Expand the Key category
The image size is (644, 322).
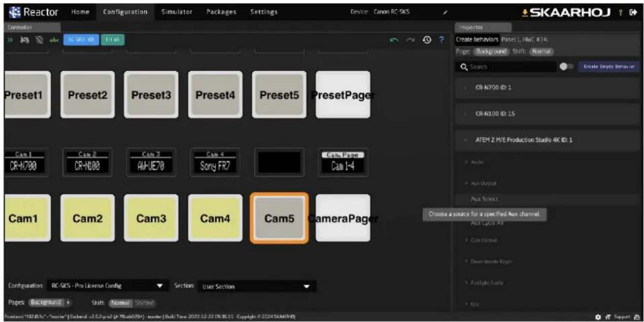click(472, 304)
